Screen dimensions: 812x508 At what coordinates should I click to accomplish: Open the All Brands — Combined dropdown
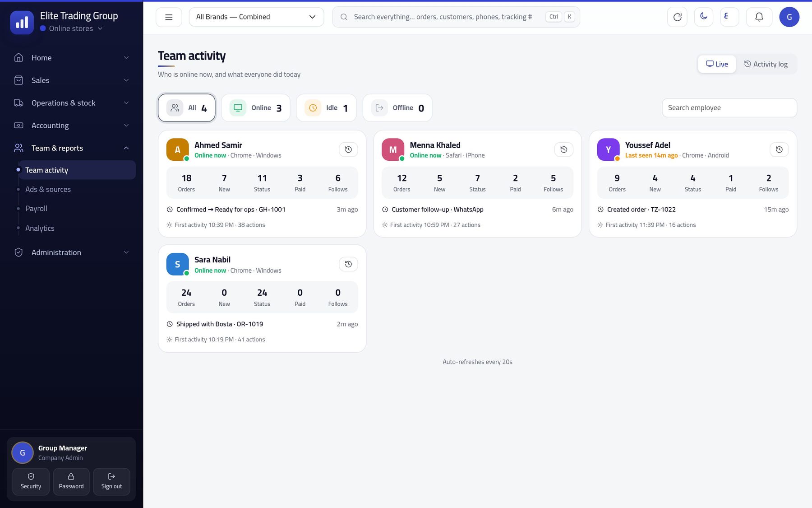pyautogui.click(x=256, y=17)
